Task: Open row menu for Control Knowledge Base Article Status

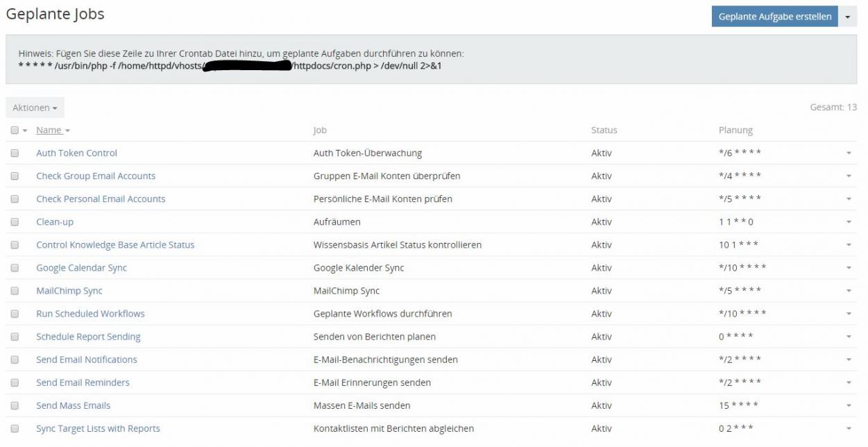Action: coord(849,245)
